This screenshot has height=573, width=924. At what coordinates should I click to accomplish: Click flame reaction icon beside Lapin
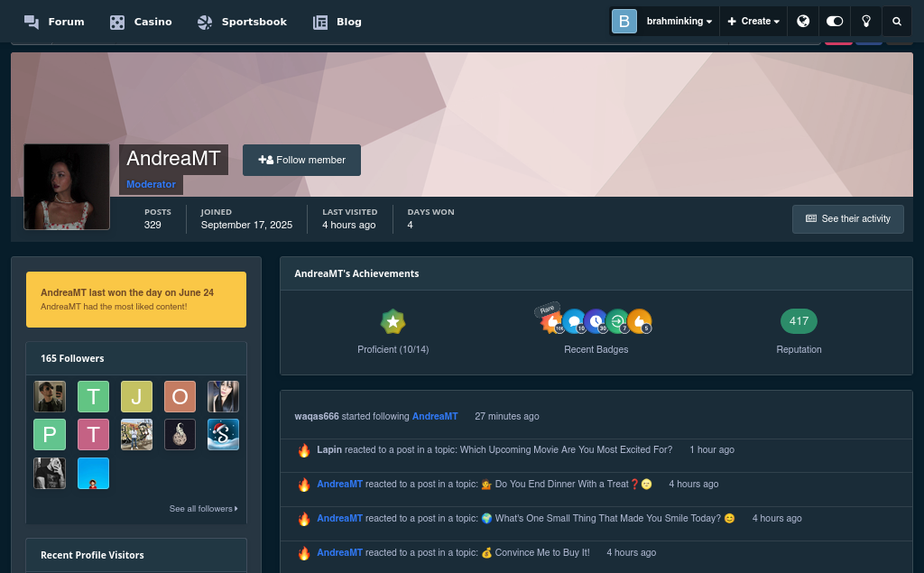tap(304, 450)
